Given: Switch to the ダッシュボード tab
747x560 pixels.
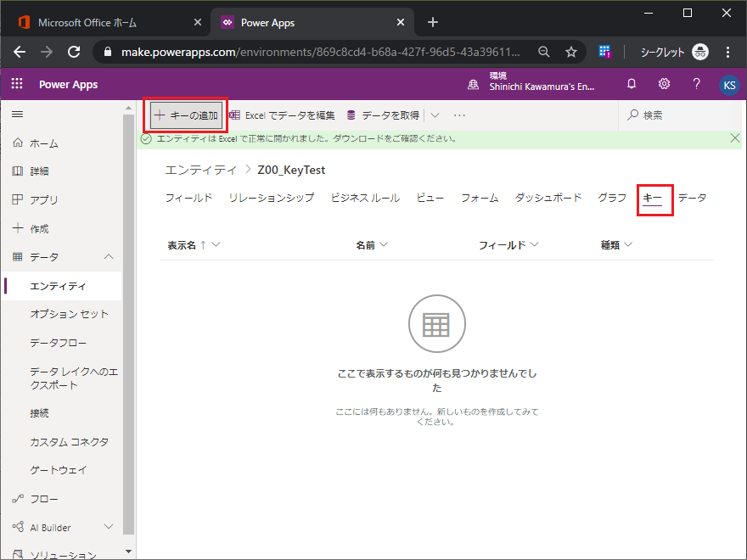Looking at the screenshot, I should click(x=548, y=198).
